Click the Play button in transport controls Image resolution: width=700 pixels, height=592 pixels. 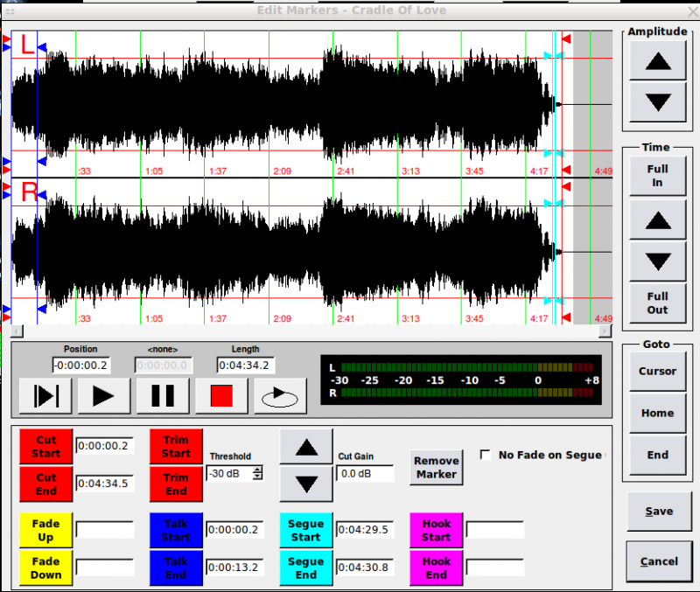click(103, 396)
